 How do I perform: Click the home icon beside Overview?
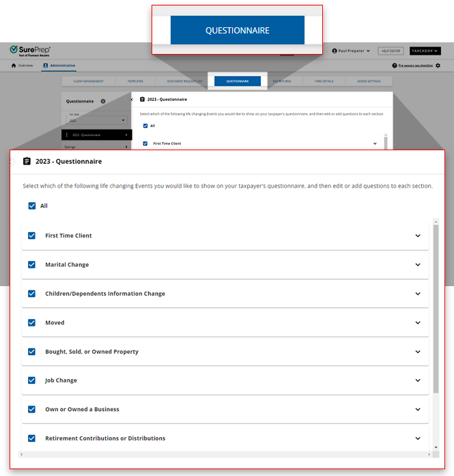pos(14,66)
